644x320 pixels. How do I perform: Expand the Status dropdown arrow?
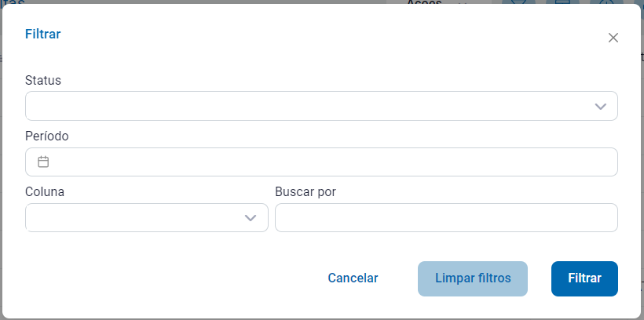(x=601, y=107)
